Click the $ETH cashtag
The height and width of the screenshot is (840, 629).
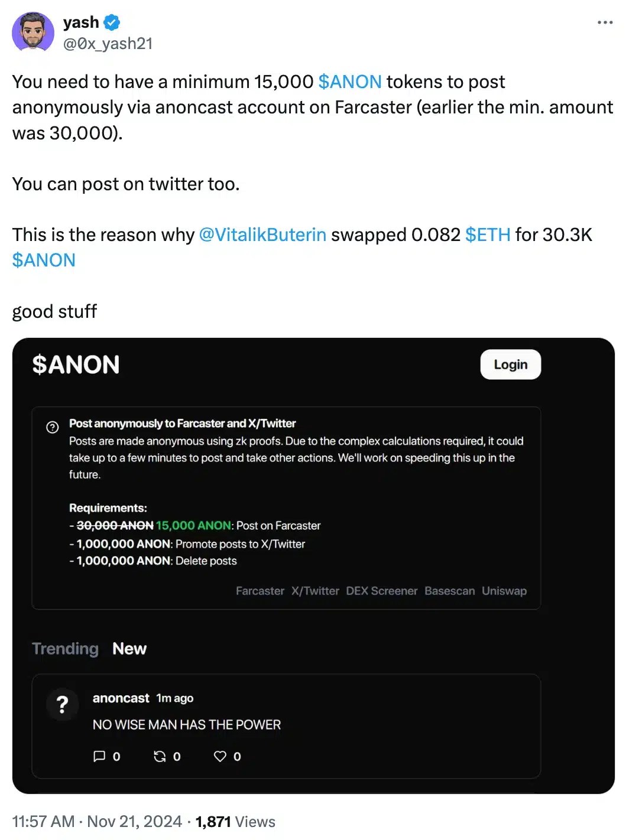tap(488, 235)
